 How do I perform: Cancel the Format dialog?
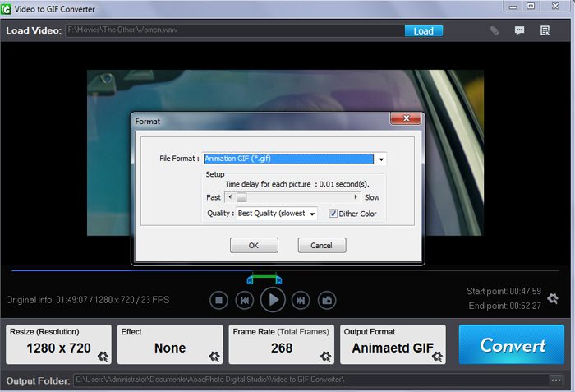tap(322, 245)
